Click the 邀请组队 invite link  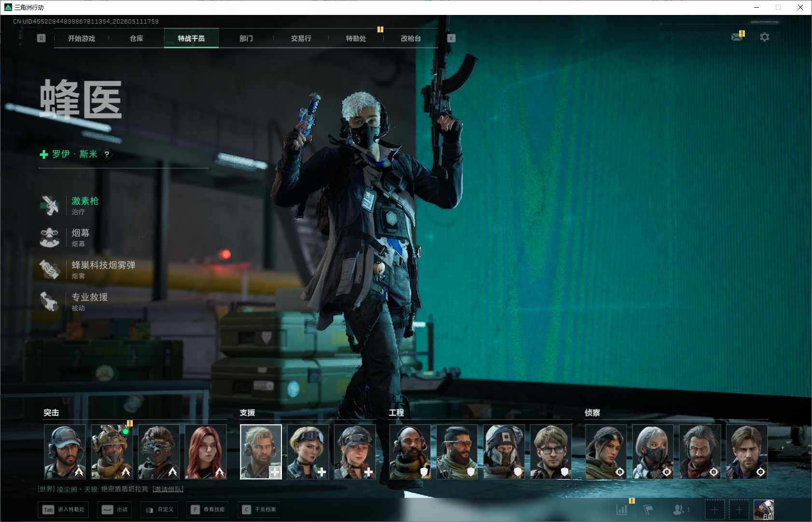(168, 489)
